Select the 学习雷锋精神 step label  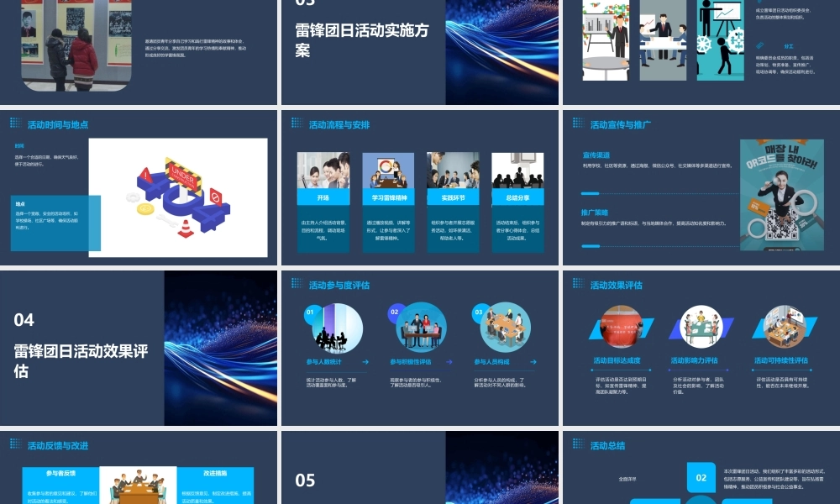point(389,197)
